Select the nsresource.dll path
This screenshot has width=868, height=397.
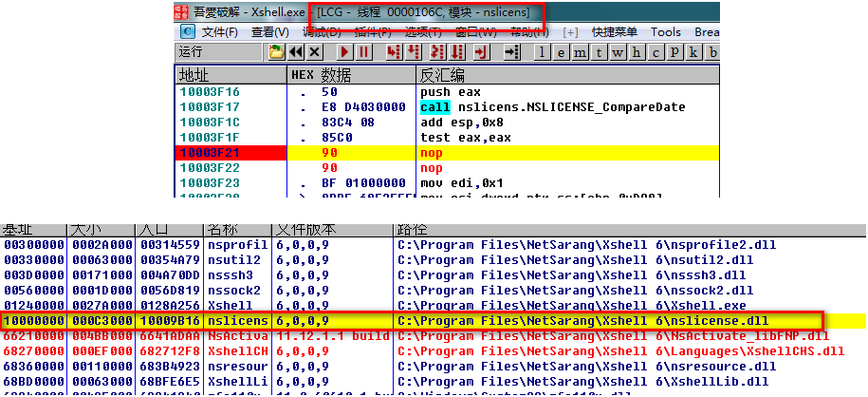pyautogui.click(x=587, y=367)
